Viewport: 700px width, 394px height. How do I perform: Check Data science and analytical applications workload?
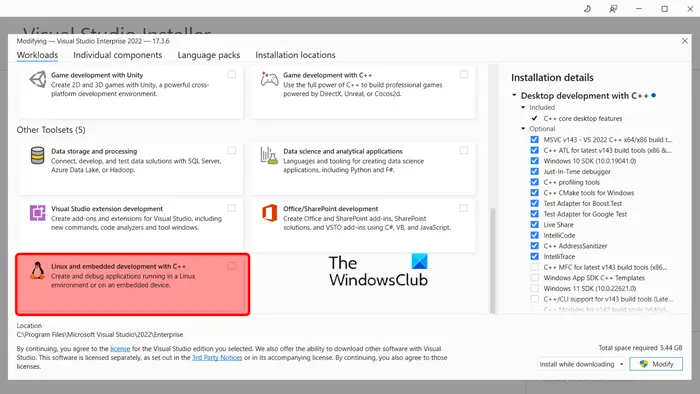(464, 151)
